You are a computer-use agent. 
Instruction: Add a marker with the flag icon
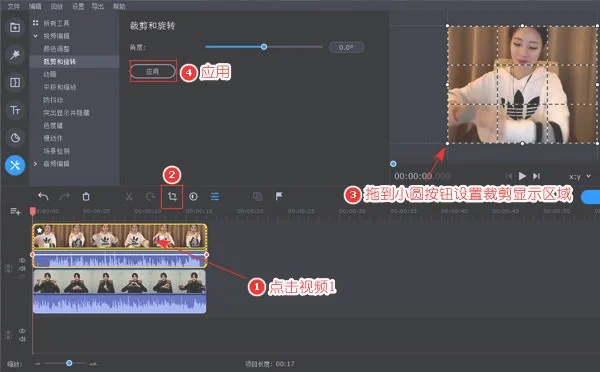click(x=279, y=196)
